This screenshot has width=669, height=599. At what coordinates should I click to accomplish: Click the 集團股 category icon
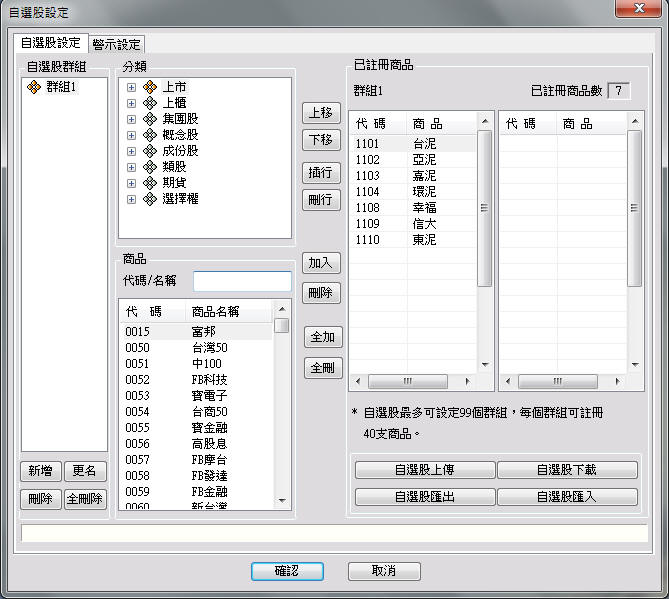click(x=150, y=119)
